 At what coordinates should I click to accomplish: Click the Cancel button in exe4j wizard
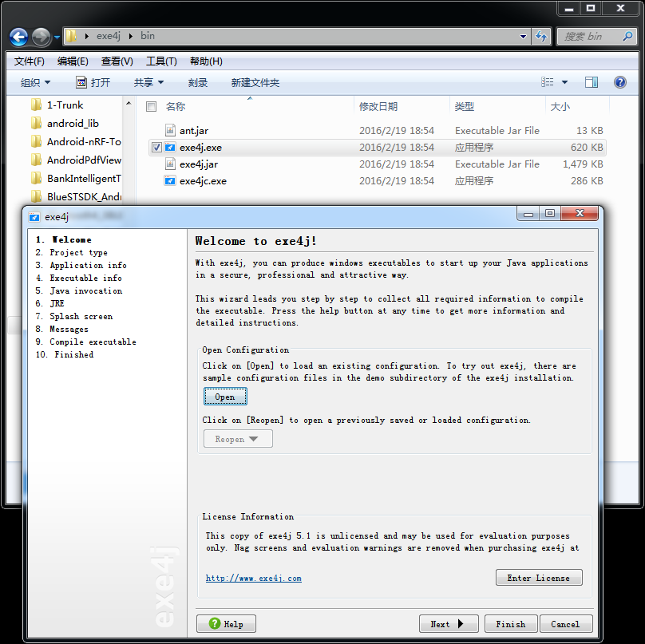click(566, 624)
